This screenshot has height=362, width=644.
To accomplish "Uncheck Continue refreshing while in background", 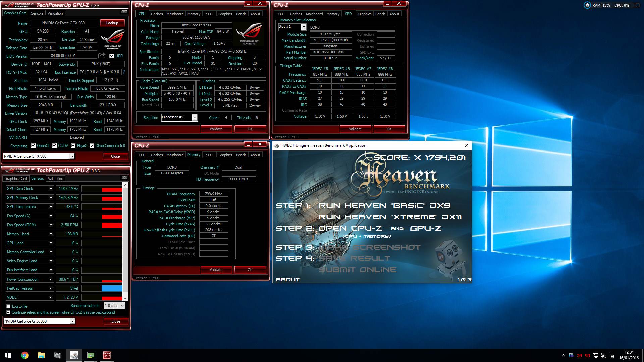I will point(8,312).
